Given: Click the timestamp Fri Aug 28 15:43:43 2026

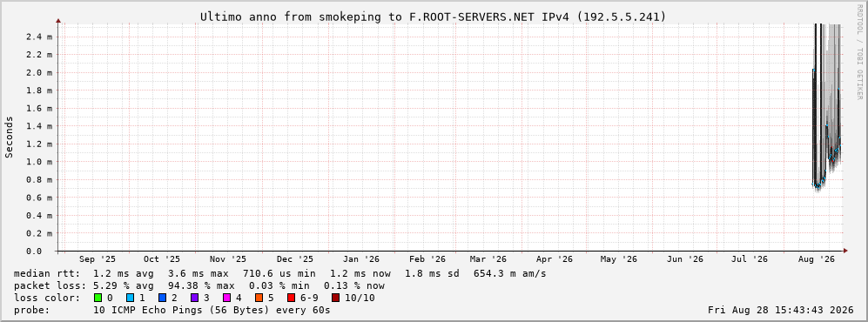Looking at the screenshot, I should [x=781, y=310].
